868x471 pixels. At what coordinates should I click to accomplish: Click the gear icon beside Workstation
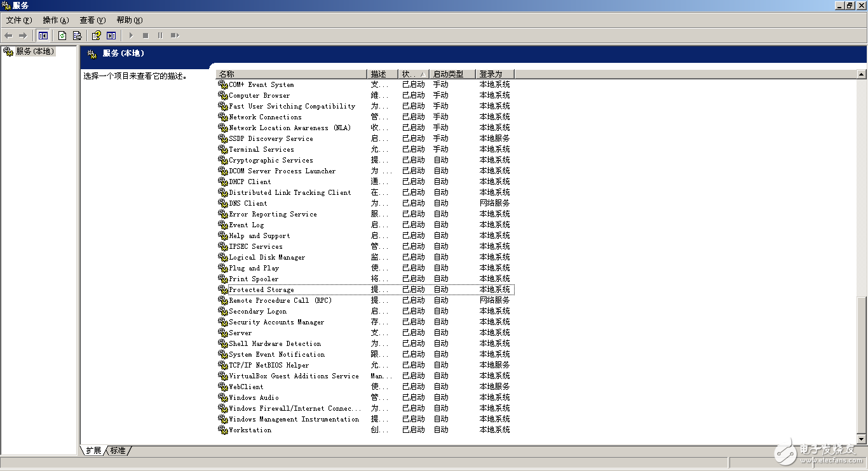pos(222,430)
